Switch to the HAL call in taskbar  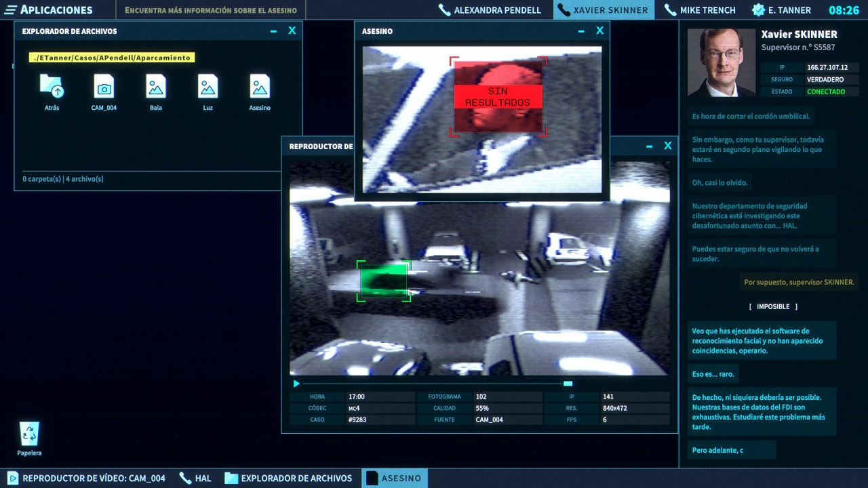196,478
